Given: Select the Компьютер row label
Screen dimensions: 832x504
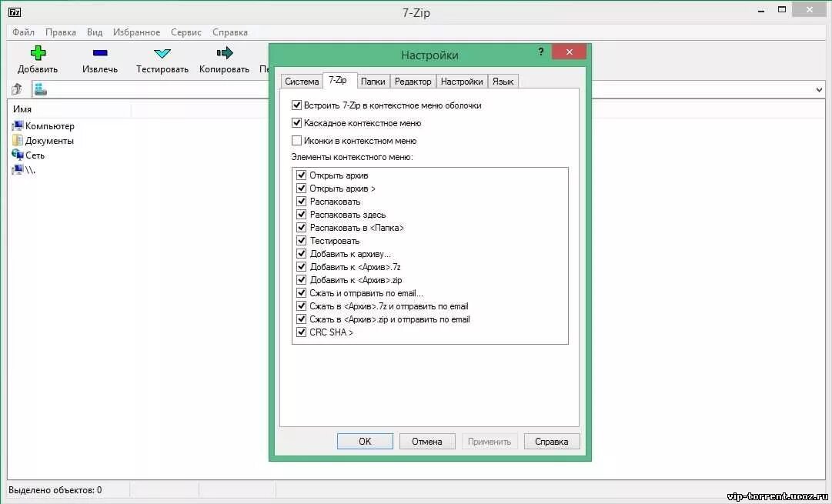Looking at the screenshot, I should point(50,126).
